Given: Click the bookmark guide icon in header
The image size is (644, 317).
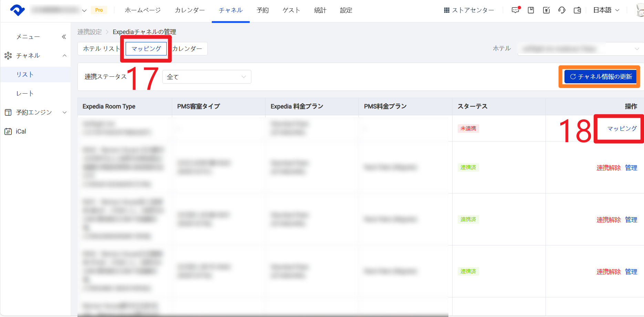Looking at the screenshot, I should (x=531, y=10).
